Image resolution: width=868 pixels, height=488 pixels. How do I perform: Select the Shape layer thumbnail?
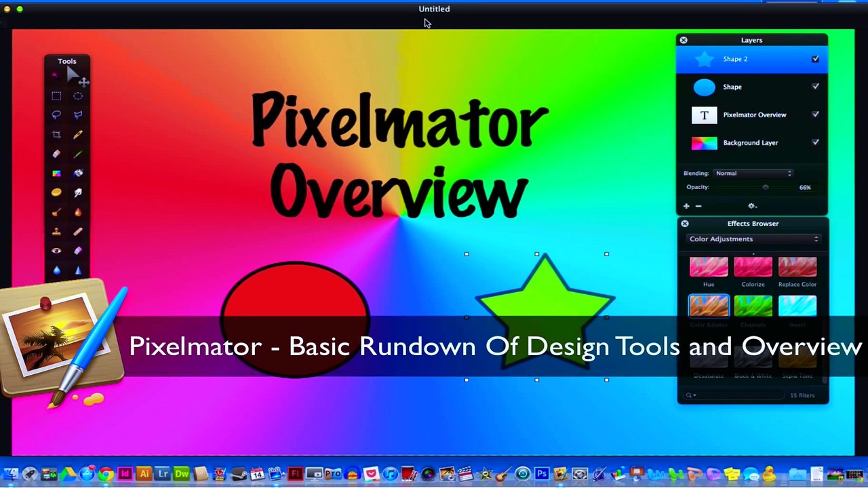coord(704,87)
